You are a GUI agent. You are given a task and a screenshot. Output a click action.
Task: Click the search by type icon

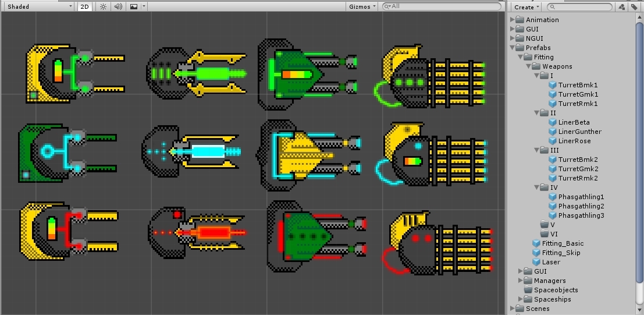click(x=622, y=7)
